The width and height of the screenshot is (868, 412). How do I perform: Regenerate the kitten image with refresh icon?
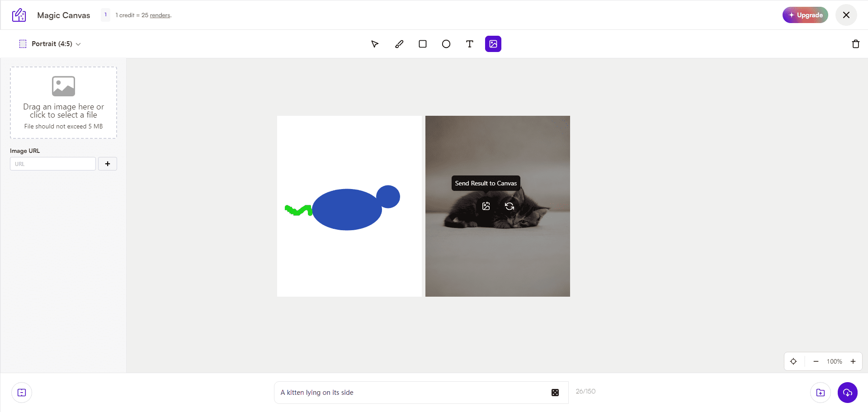click(x=509, y=206)
